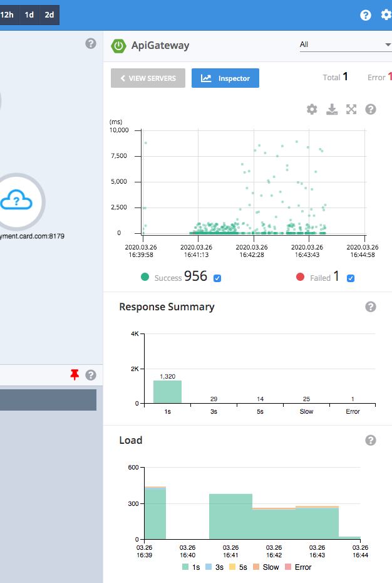The height and width of the screenshot is (583, 392).
Task: Click the server map help question mark
Action: [91, 43]
